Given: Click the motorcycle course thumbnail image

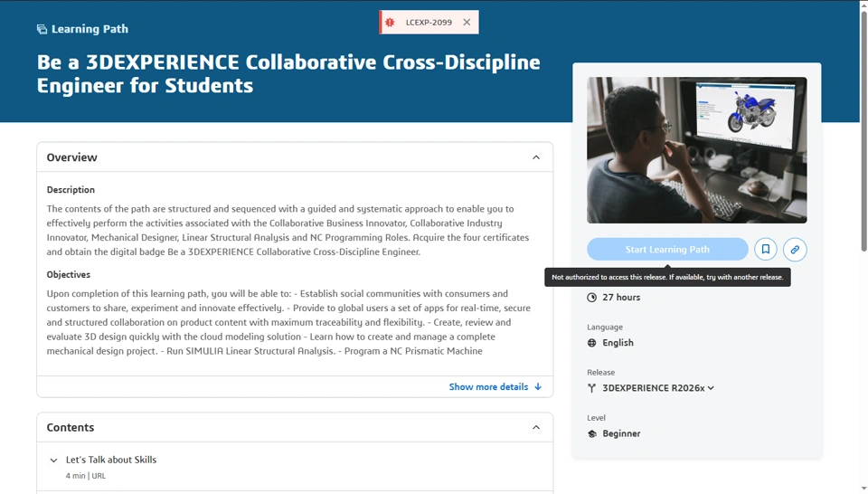Looking at the screenshot, I should click(697, 150).
